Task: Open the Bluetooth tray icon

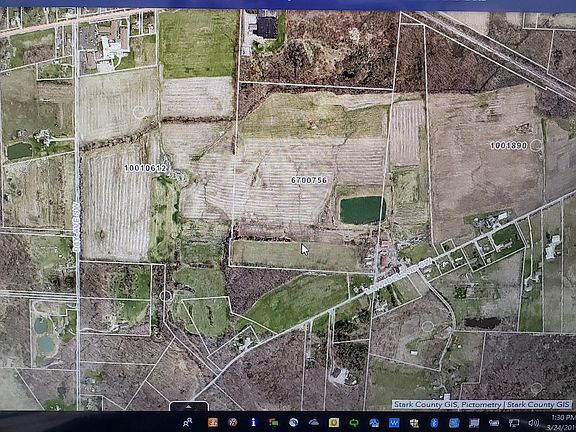Action: (434, 422)
